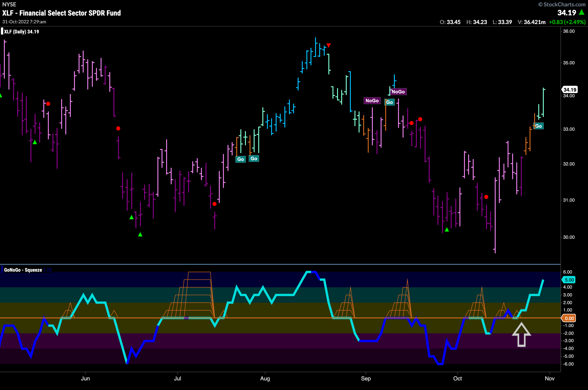Click the green triangle marker in May near 32.60
588x390 pixels.
pyautogui.click(x=35, y=142)
